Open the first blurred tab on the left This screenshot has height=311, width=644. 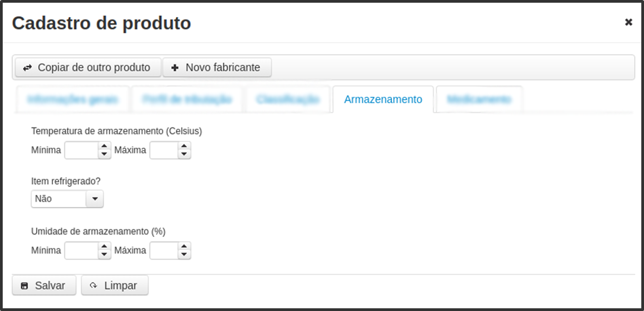point(73,99)
